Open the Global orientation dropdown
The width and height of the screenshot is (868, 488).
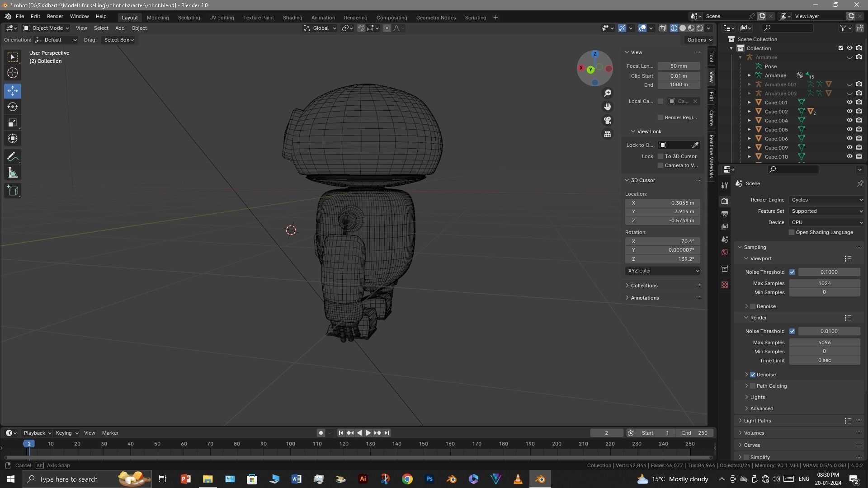(x=320, y=28)
